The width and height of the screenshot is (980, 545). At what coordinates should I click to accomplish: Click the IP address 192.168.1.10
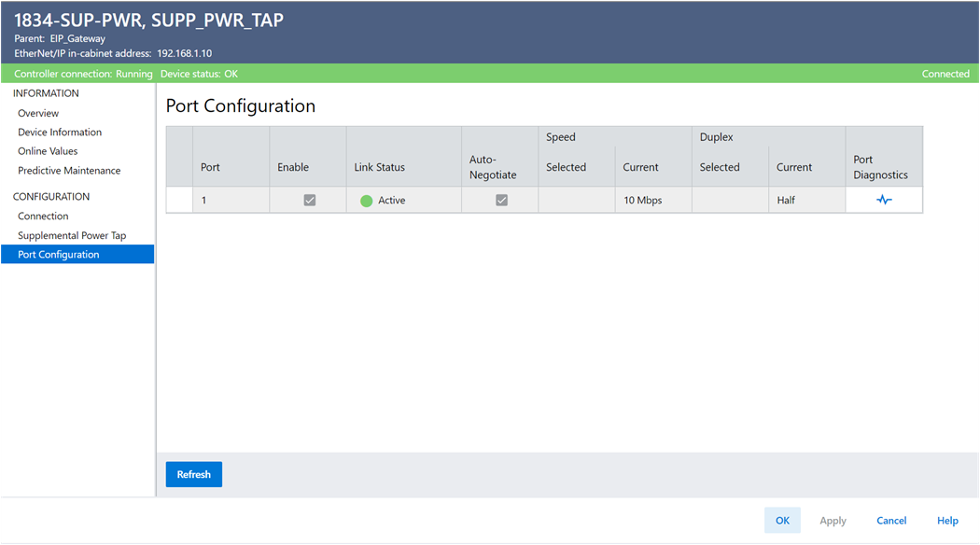pyautogui.click(x=185, y=54)
